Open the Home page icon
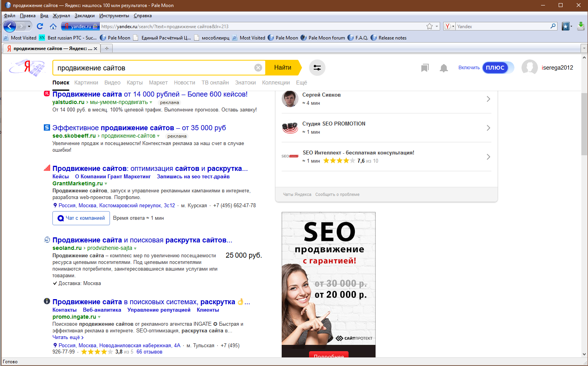Image resolution: width=588 pixels, height=366 pixels. [x=53, y=26]
